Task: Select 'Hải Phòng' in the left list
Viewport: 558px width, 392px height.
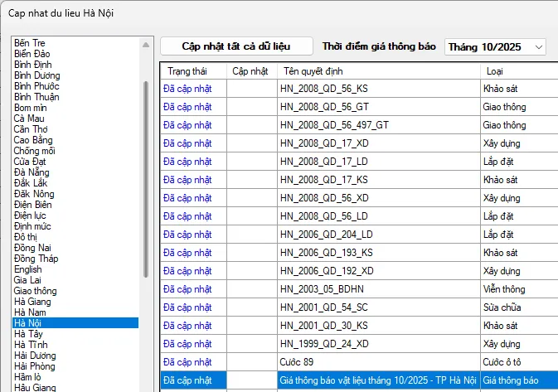Action: tap(35, 365)
